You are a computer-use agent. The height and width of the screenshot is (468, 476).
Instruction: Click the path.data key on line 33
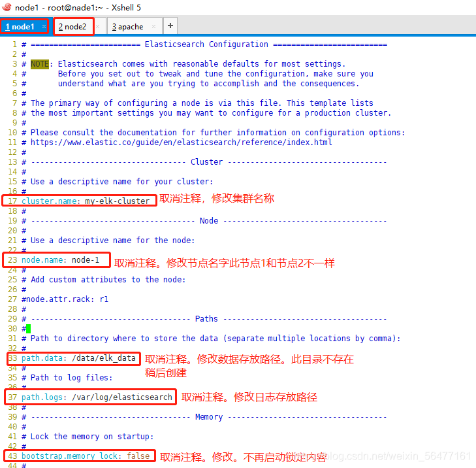click(44, 358)
